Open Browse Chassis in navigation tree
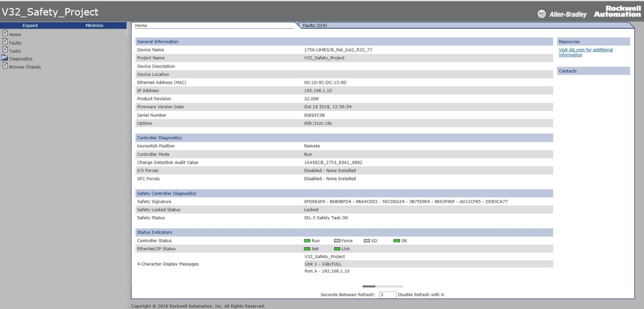This screenshot has height=309, width=644. tap(25, 67)
